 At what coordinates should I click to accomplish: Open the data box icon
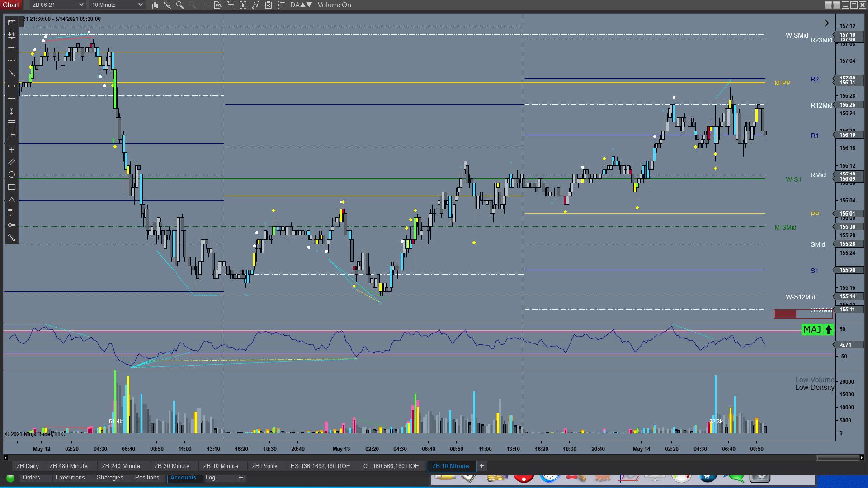[218, 5]
